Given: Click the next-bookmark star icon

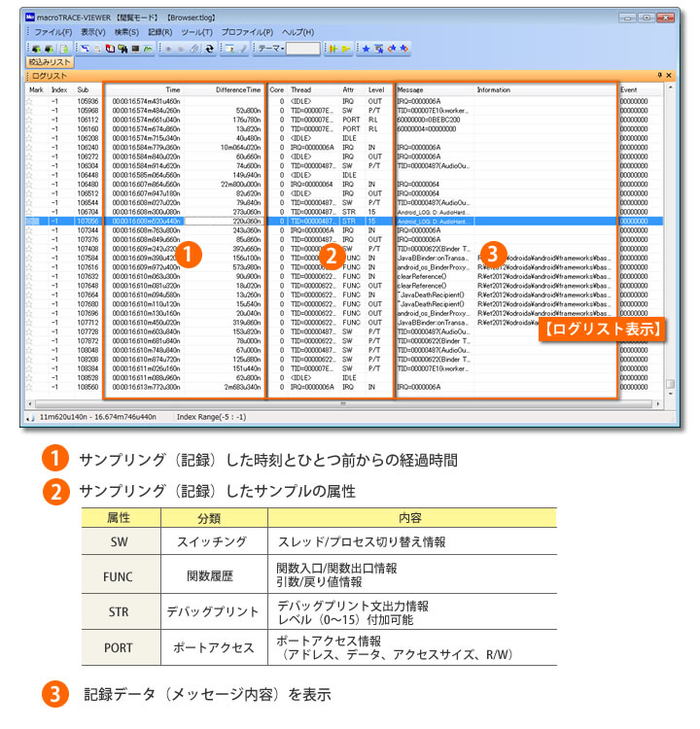Looking at the screenshot, I should pyautogui.click(x=404, y=49).
